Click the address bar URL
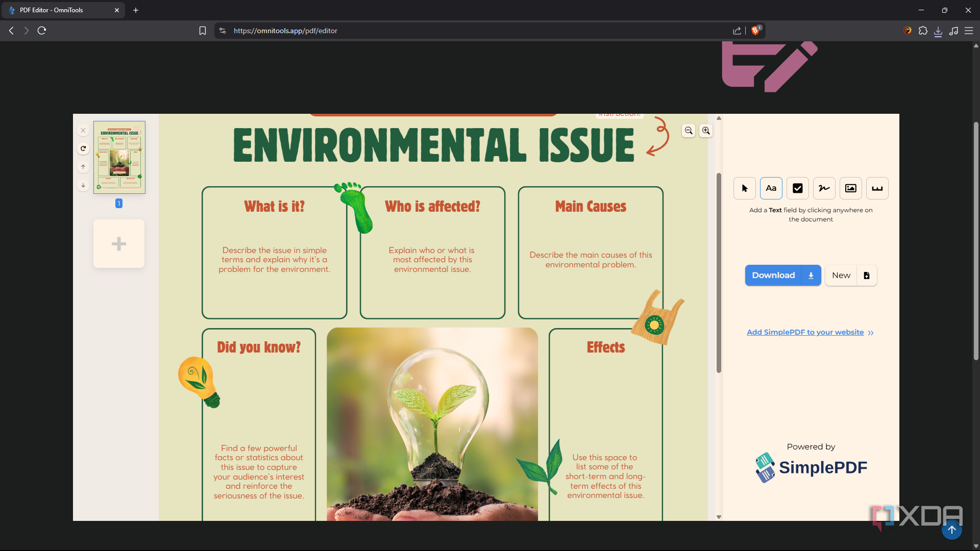 pos(285,31)
